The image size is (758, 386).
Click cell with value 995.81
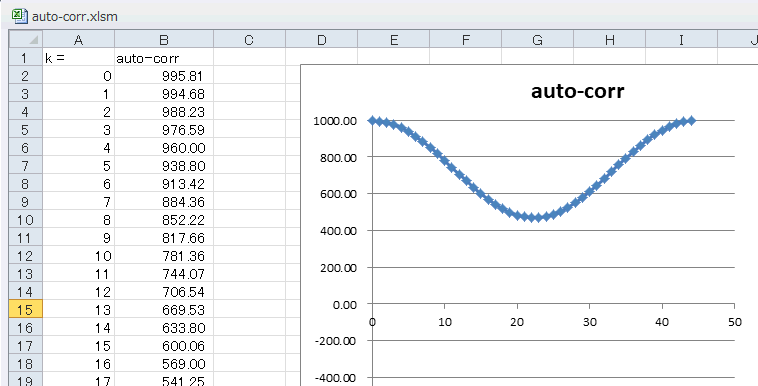(164, 76)
